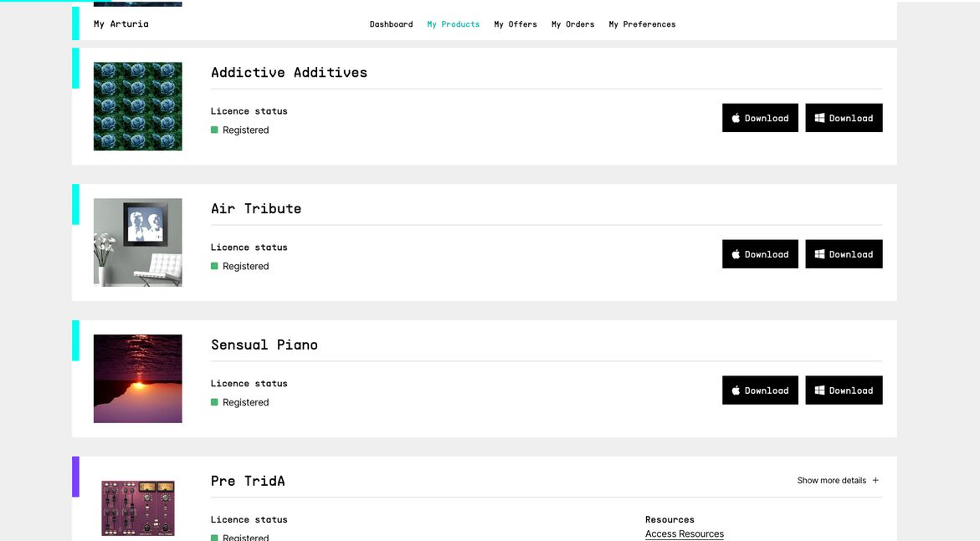Viewport: 980px width, 541px height.
Task: Click the My Arturia heading link
Action: (x=121, y=24)
